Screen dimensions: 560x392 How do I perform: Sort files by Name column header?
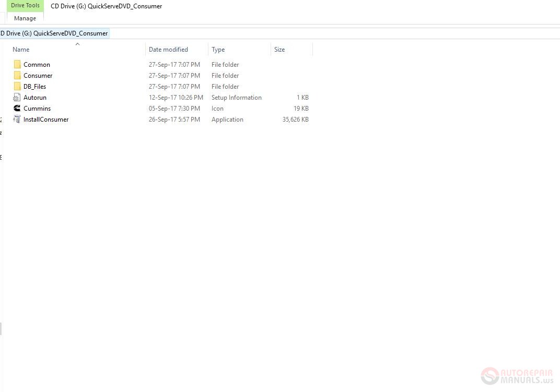tap(21, 50)
